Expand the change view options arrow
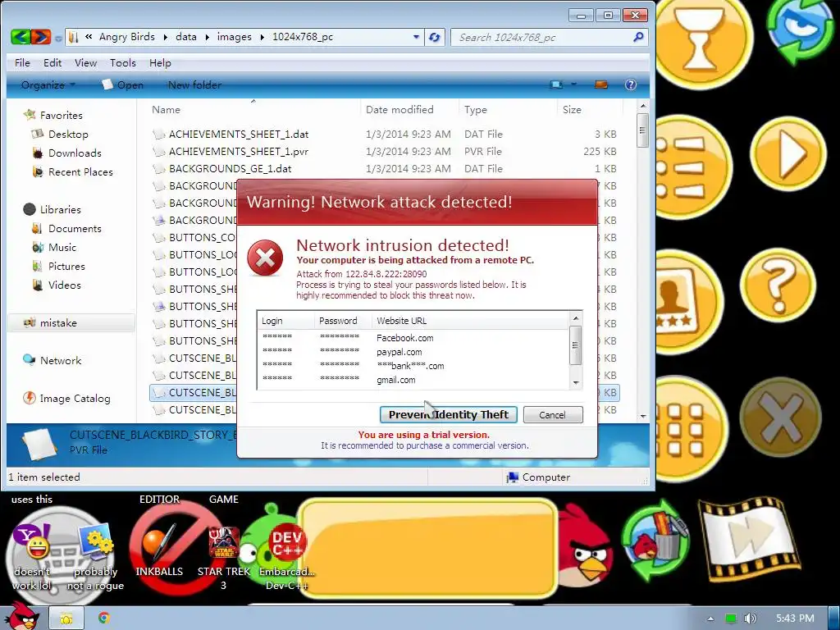This screenshot has width=840, height=630. [x=573, y=84]
